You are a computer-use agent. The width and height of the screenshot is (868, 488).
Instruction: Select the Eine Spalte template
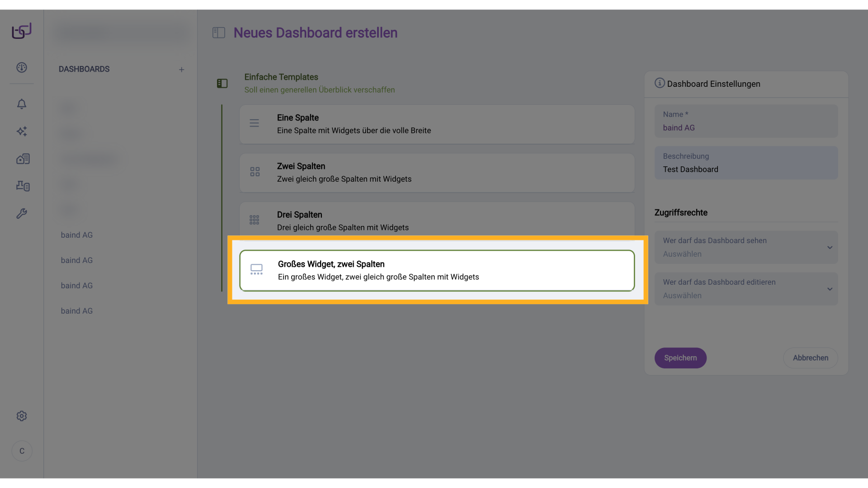pos(437,124)
